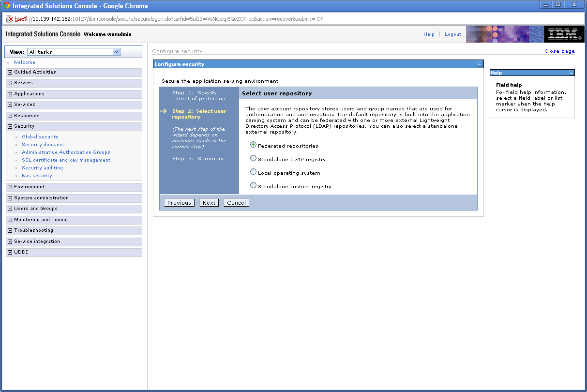The height and width of the screenshot is (392, 587).
Task: Expand the Services section
Action: coord(10,105)
